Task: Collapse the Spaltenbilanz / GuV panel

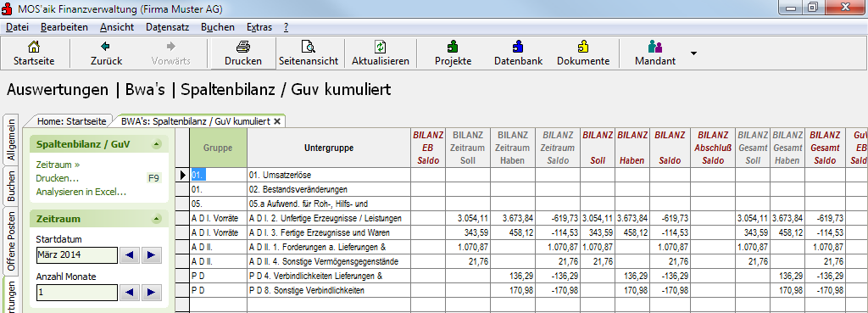Action: pyautogui.click(x=157, y=144)
